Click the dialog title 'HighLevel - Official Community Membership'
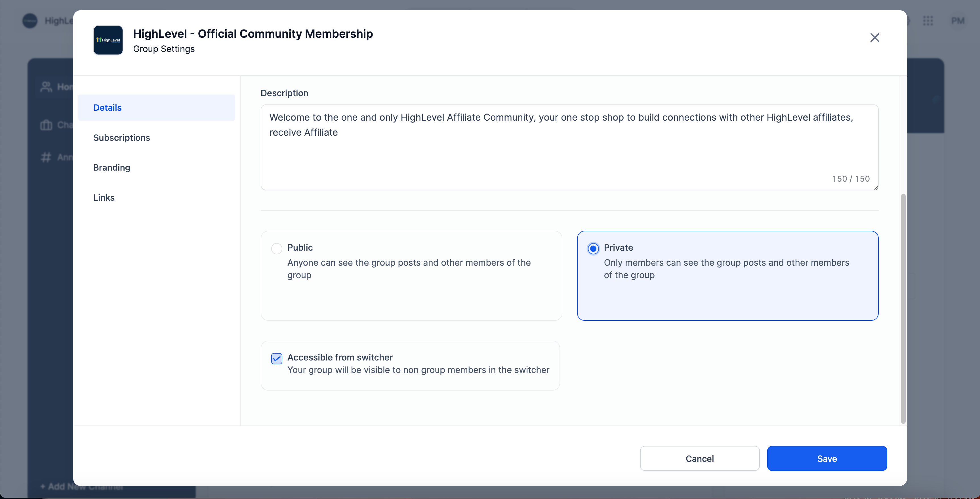The image size is (980, 499). [253, 34]
